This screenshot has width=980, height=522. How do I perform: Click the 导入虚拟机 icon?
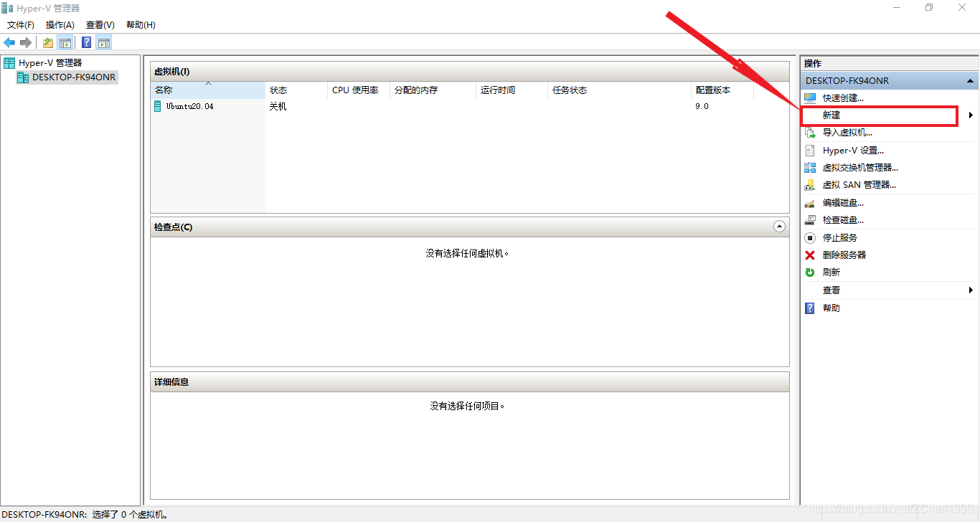tap(810, 133)
